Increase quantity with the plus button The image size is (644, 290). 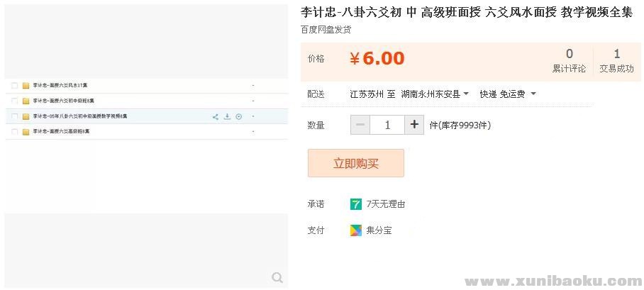415,126
